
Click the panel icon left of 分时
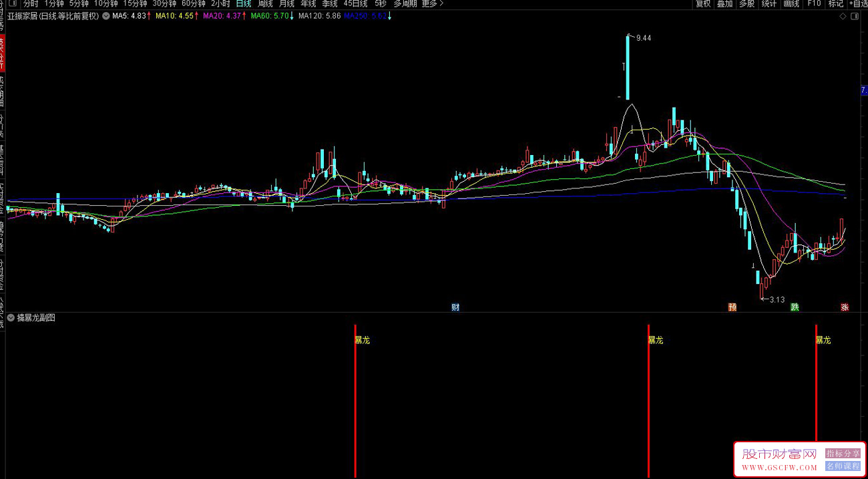(13, 3)
